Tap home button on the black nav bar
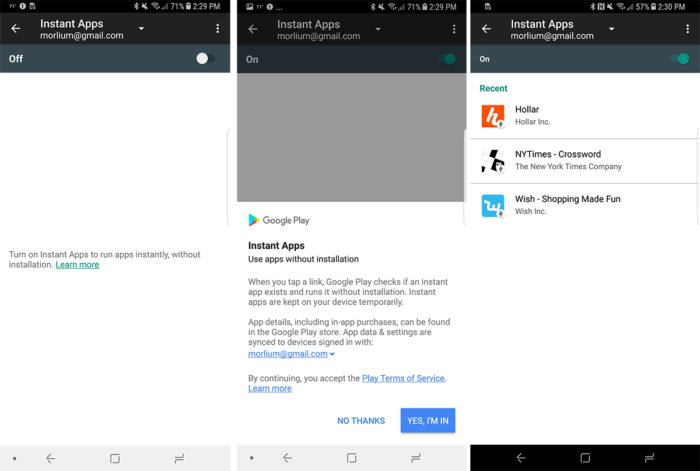Screen dimensions: 700x471 [x=585, y=458]
